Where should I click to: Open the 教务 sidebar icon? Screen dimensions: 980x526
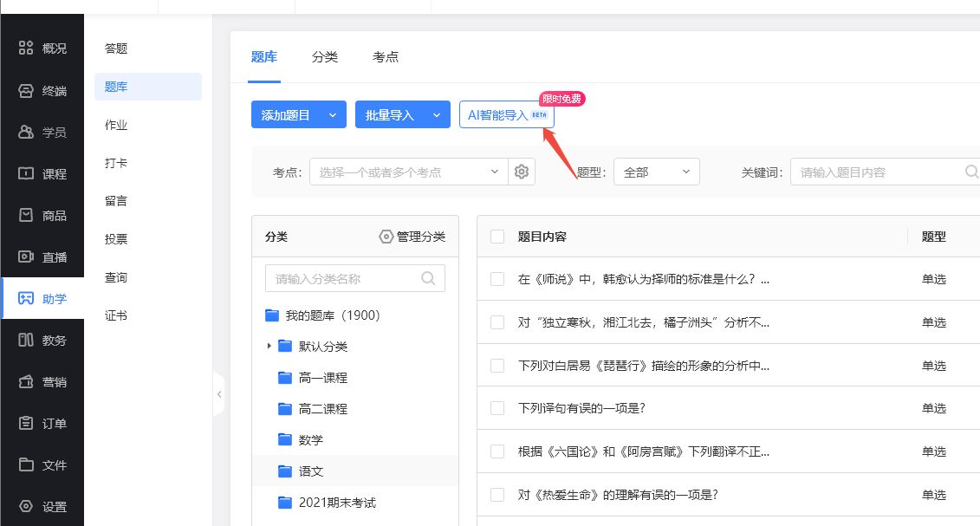click(x=26, y=340)
